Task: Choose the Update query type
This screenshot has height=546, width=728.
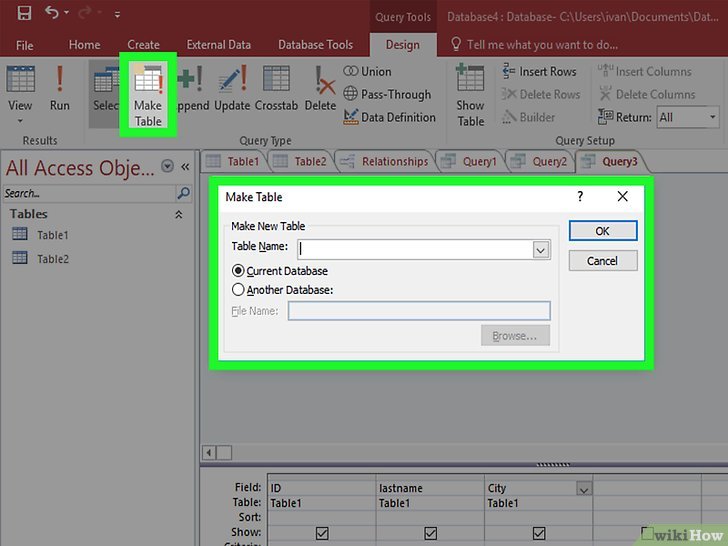Action: click(x=232, y=88)
